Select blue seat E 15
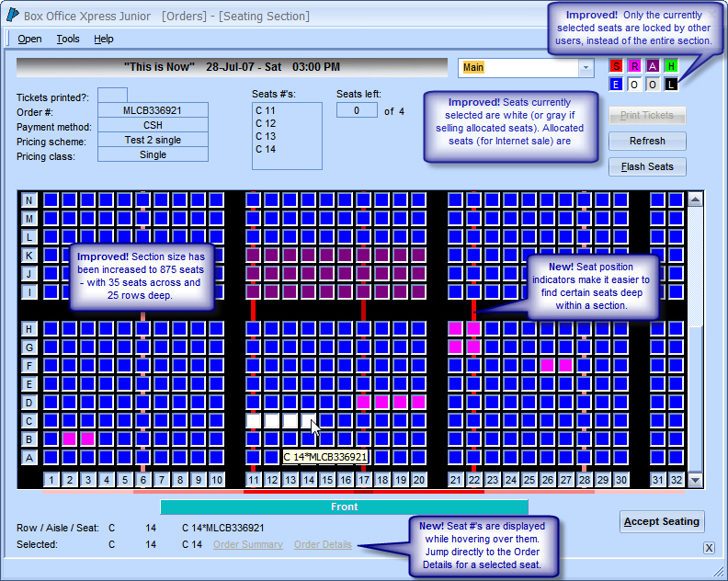Viewport: 728px width, 581px height. click(327, 383)
